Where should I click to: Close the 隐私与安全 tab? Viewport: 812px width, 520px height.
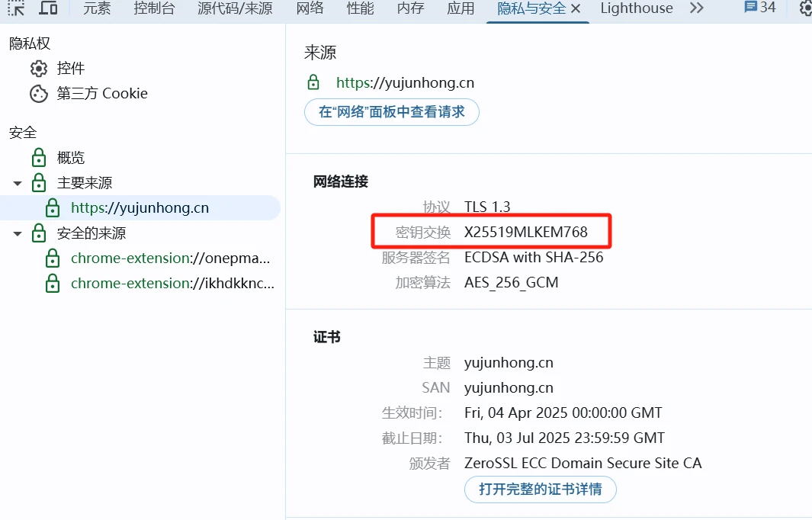click(x=576, y=8)
